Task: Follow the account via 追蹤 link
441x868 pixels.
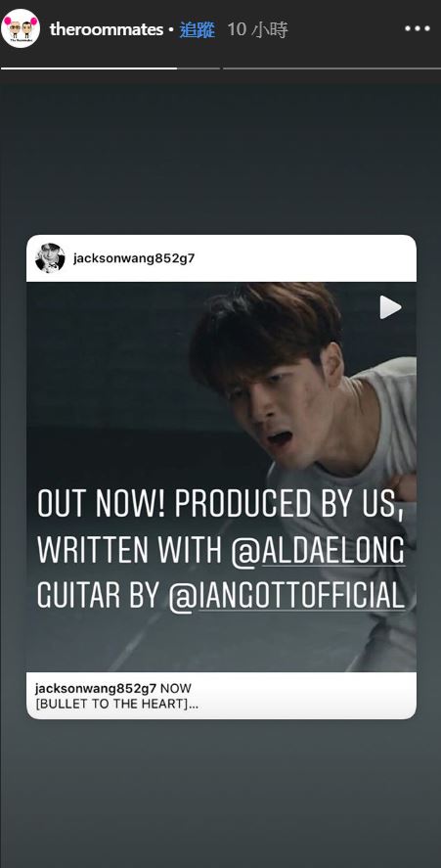Action: coord(197,29)
